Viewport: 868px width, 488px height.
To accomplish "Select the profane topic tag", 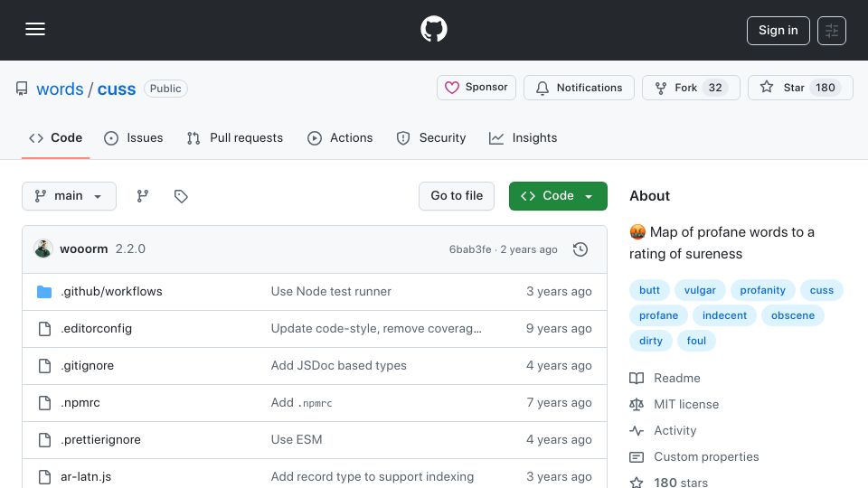I will (658, 316).
